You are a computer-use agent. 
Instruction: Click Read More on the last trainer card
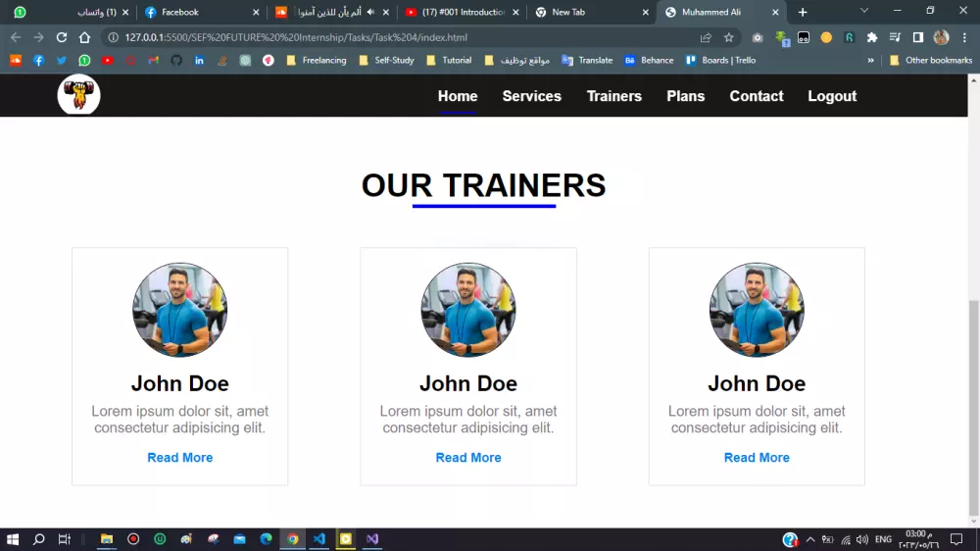757,458
